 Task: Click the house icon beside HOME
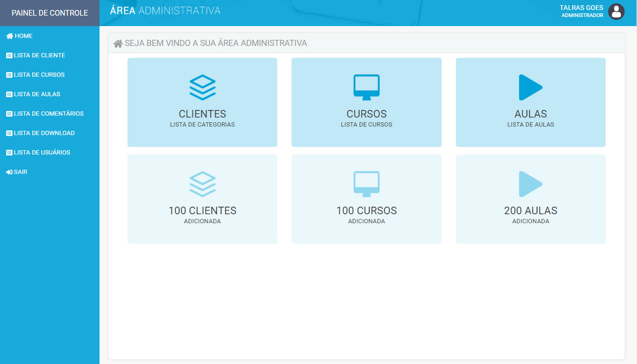click(x=9, y=36)
